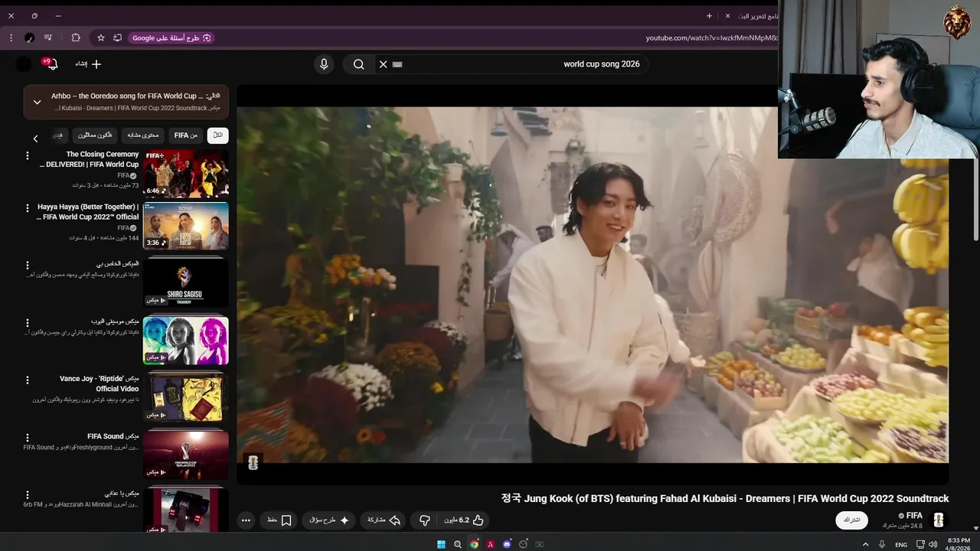Open options for Hazza'ah Al Minhali mix
This screenshot has height=551, width=980.
pos(28,495)
